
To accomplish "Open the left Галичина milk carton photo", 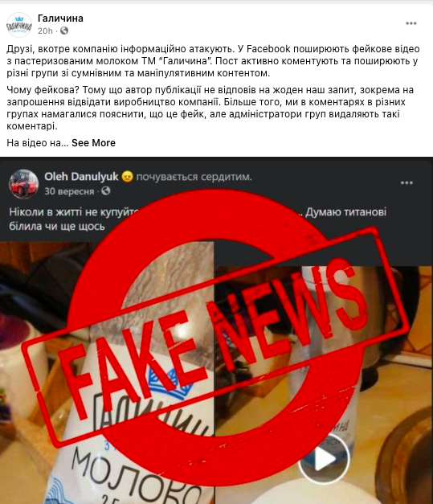I will [x=107, y=373].
